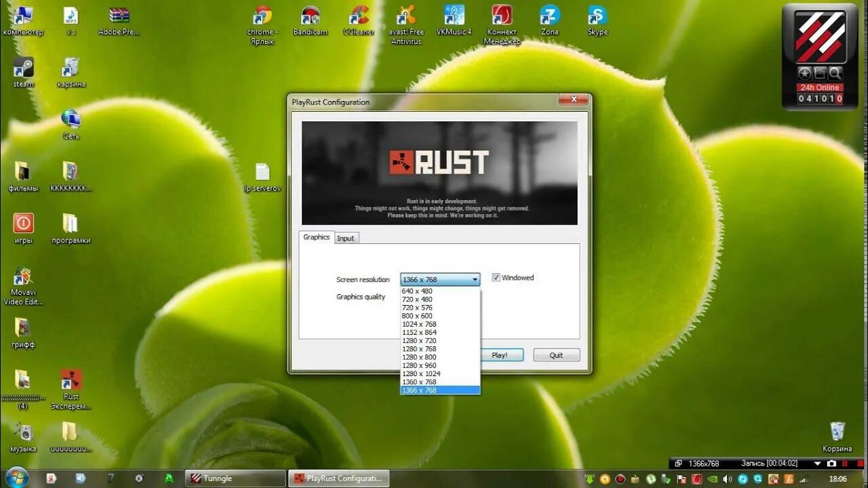Select highlighted 1366 x 768 option
The height and width of the screenshot is (488, 868).
440,390
